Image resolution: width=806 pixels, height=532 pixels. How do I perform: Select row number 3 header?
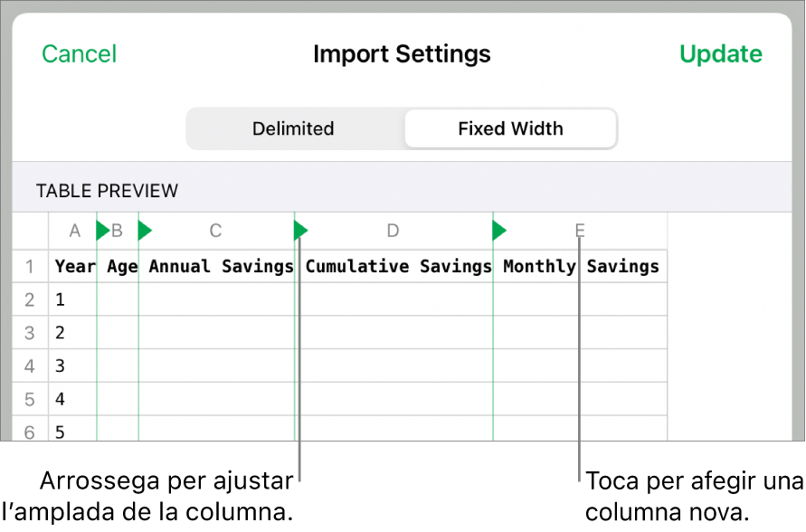pyautogui.click(x=30, y=333)
